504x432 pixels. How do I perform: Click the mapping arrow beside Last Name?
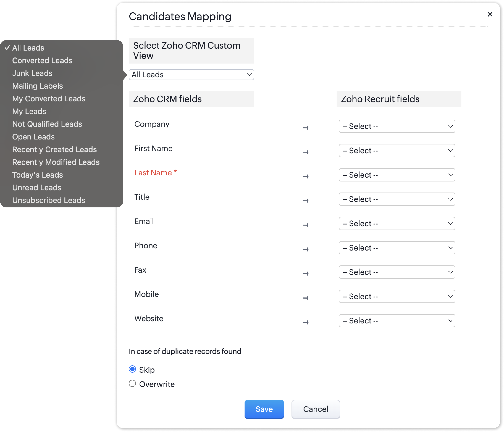click(305, 176)
